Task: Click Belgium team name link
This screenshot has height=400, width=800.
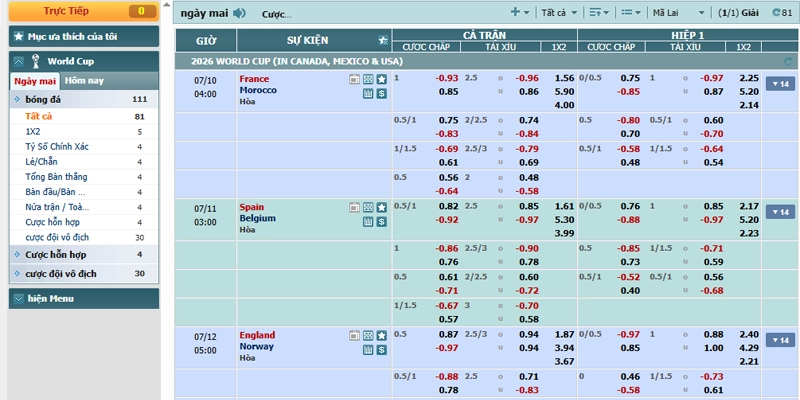Action: click(258, 218)
